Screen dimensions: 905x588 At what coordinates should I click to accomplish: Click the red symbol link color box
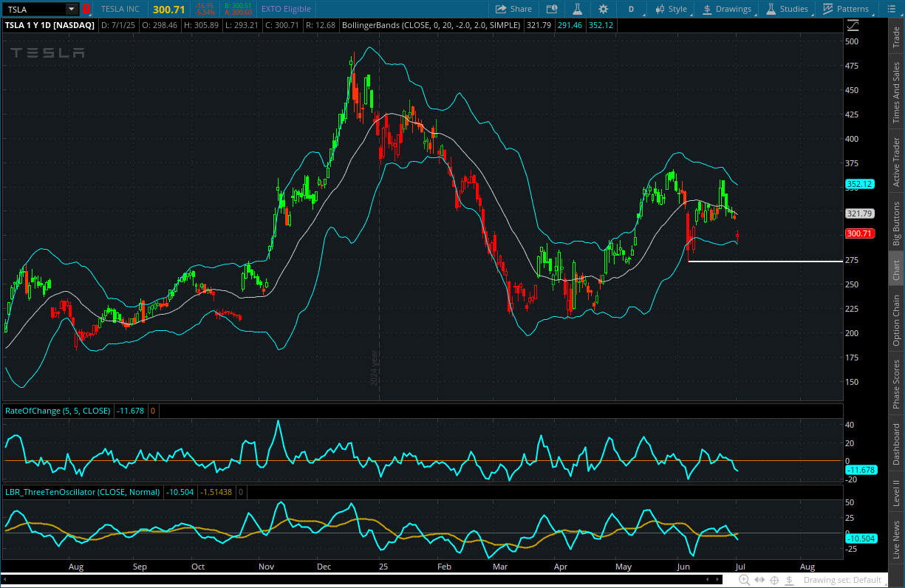pyautogui.click(x=86, y=9)
